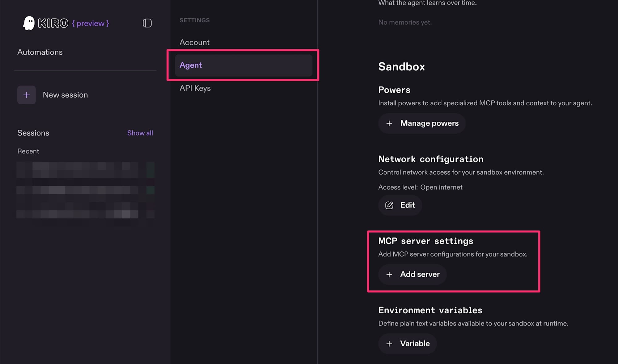This screenshot has width=618, height=364.
Task: Add an MCP server
Action: point(413,274)
